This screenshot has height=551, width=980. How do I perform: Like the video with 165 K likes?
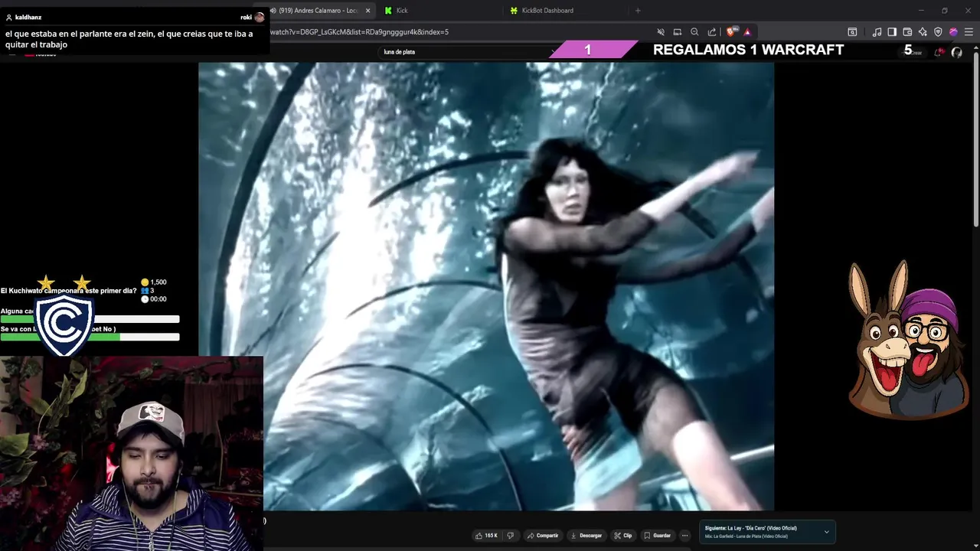486,536
